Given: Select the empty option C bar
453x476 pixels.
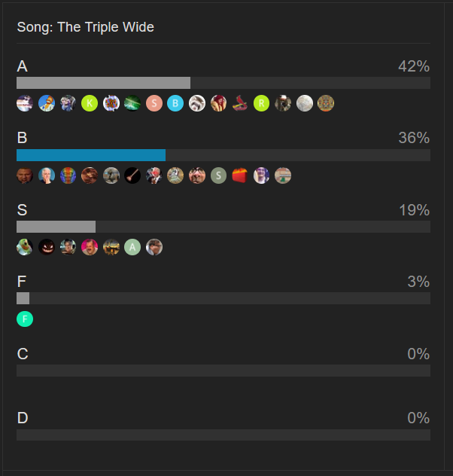Looking at the screenshot, I should click(x=223, y=371).
